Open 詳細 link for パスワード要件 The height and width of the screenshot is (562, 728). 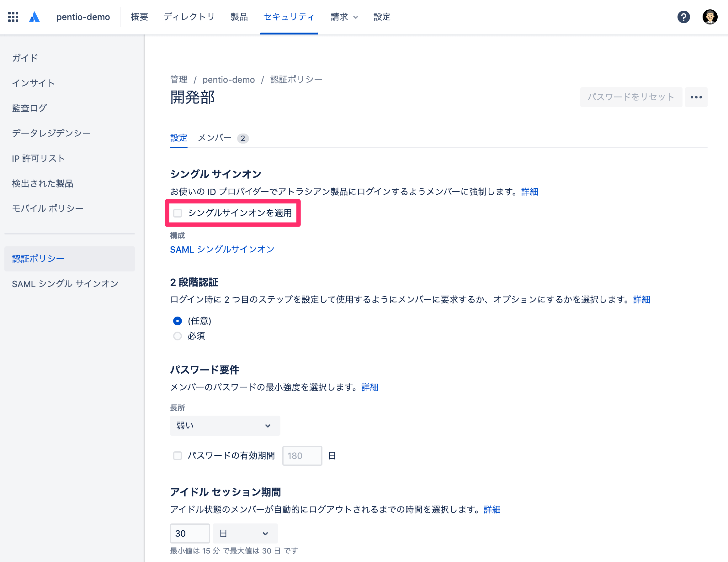pyautogui.click(x=370, y=387)
